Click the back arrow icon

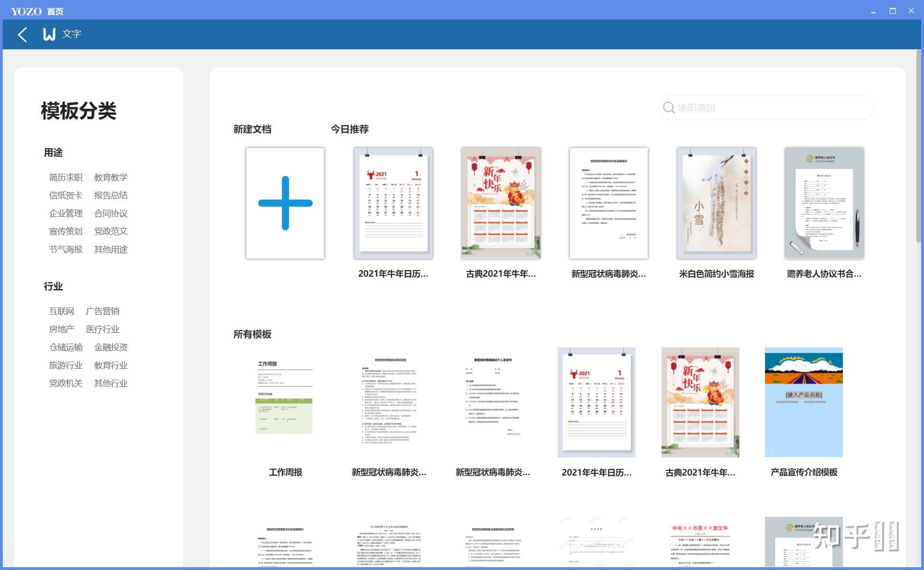[x=22, y=35]
